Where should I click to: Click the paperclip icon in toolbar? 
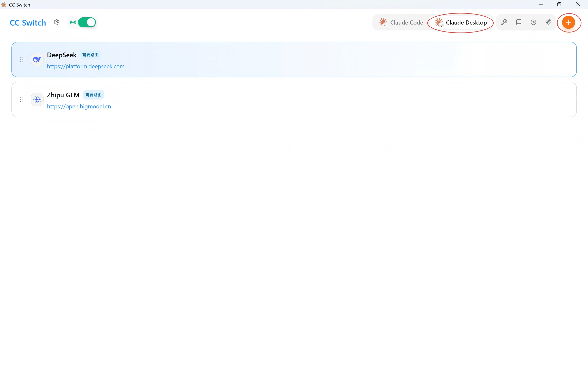click(x=548, y=22)
